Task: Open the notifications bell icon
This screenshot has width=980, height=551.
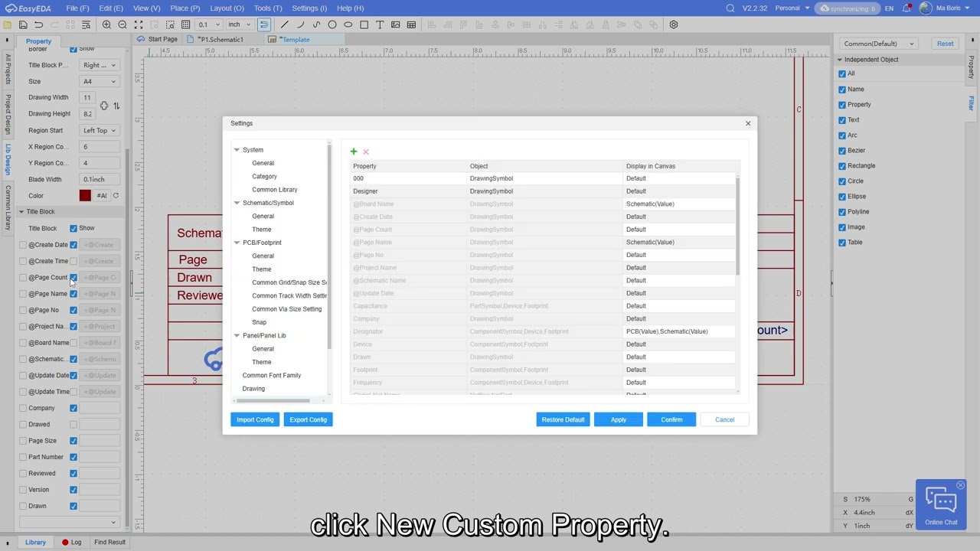Action: pyautogui.click(x=907, y=8)
